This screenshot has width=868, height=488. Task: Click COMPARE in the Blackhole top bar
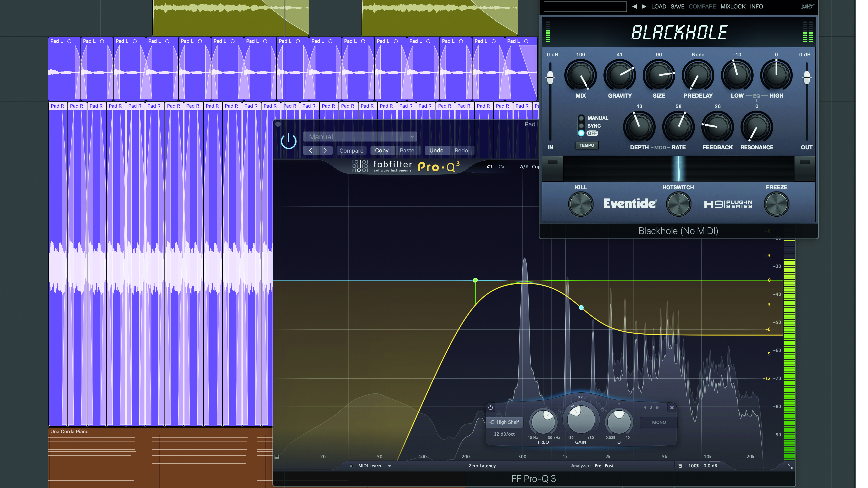coord(702,6)
